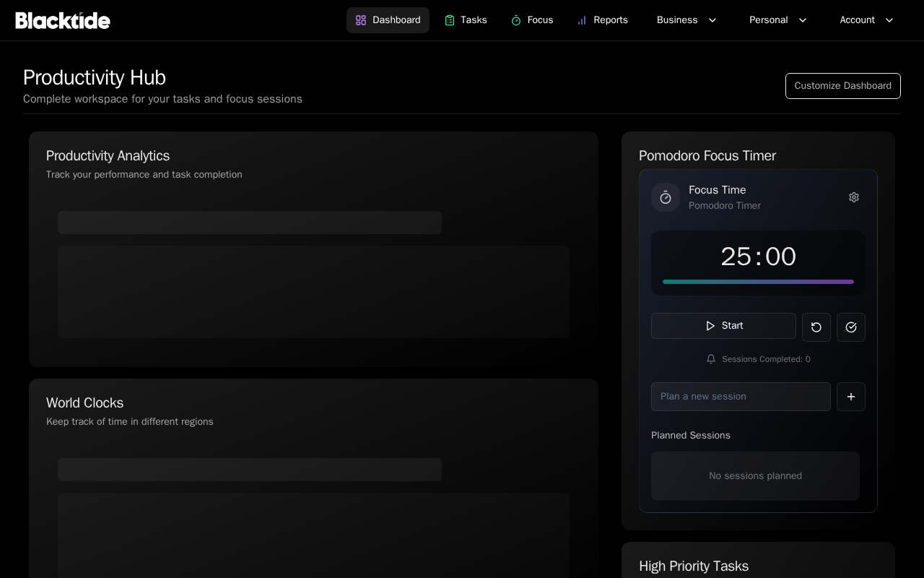
Task: Click the stopwatch icon beside Focus Time
Action: coord(666,197)
